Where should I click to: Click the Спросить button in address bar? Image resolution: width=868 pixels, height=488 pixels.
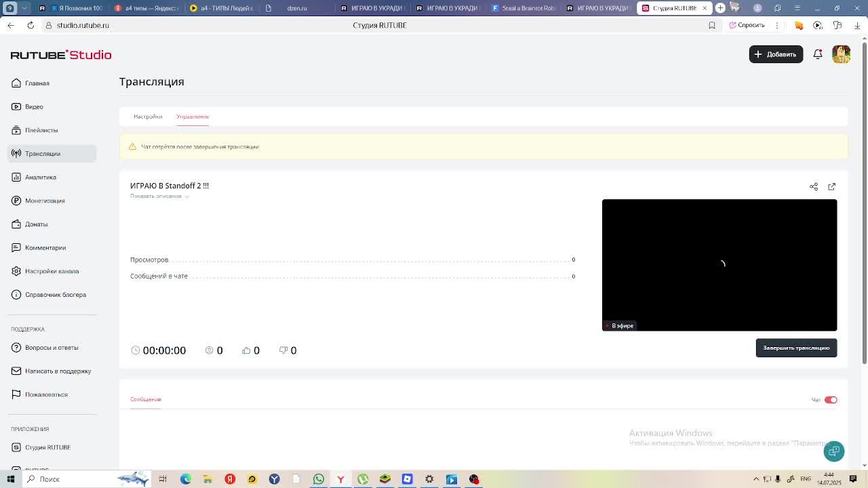(x=747, y=25)
